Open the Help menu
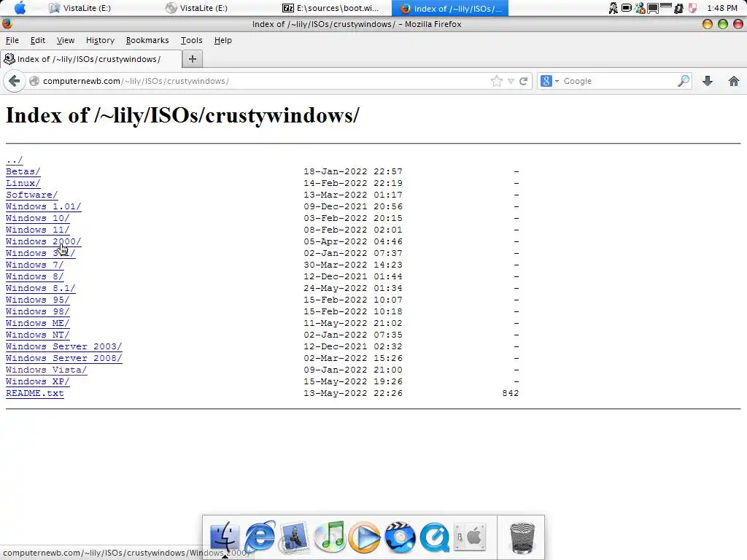The image size is (747, 560). click(x=223, y=41)
